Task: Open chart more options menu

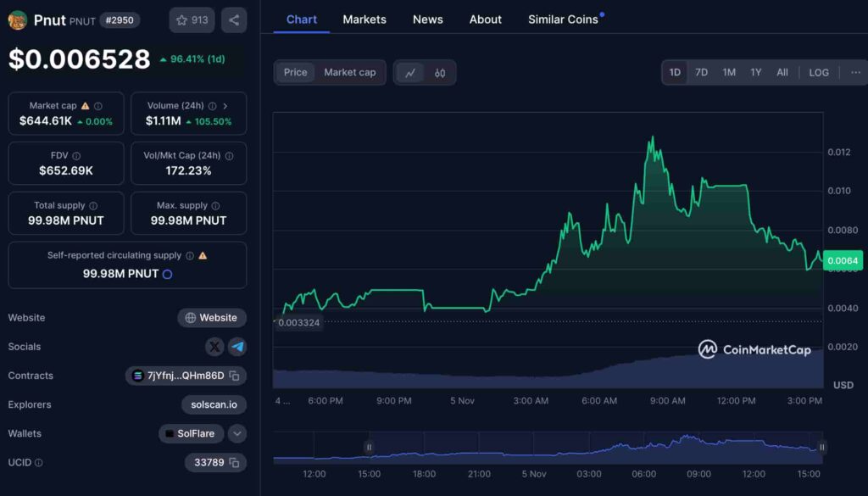Action: pyautogui.click(x=855, y=73)
